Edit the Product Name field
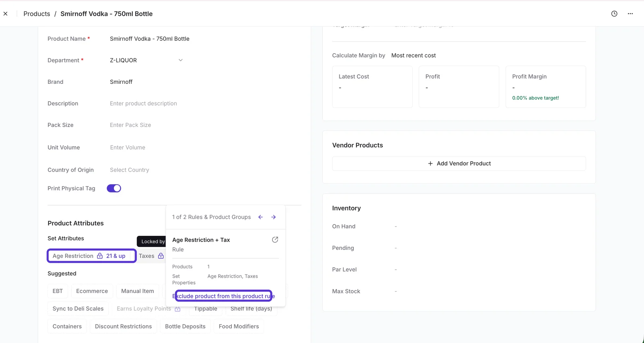644x343 pixels. pos(150,39)
